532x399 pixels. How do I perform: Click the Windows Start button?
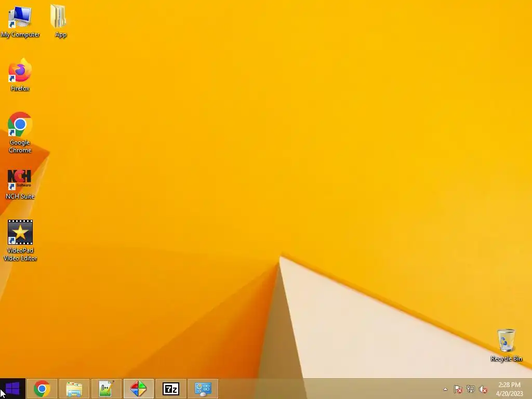(x=12, y=389)
